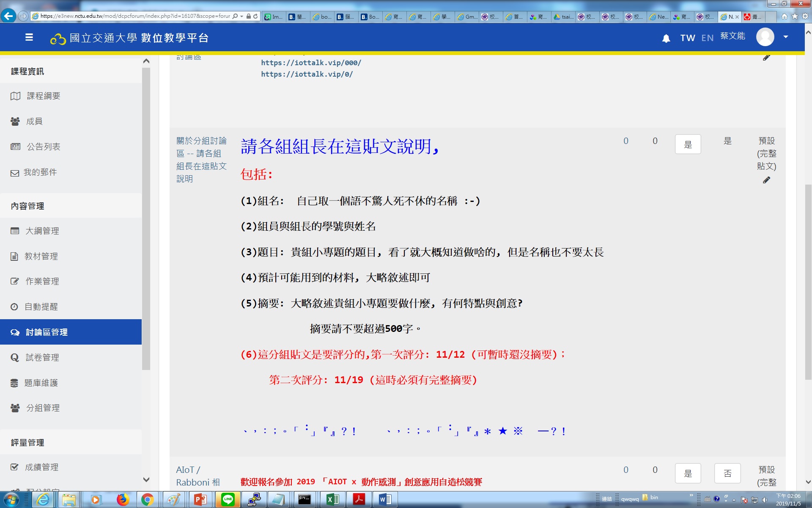Click the browser forward button
The image size is (812, 508).
coord(23,16)
